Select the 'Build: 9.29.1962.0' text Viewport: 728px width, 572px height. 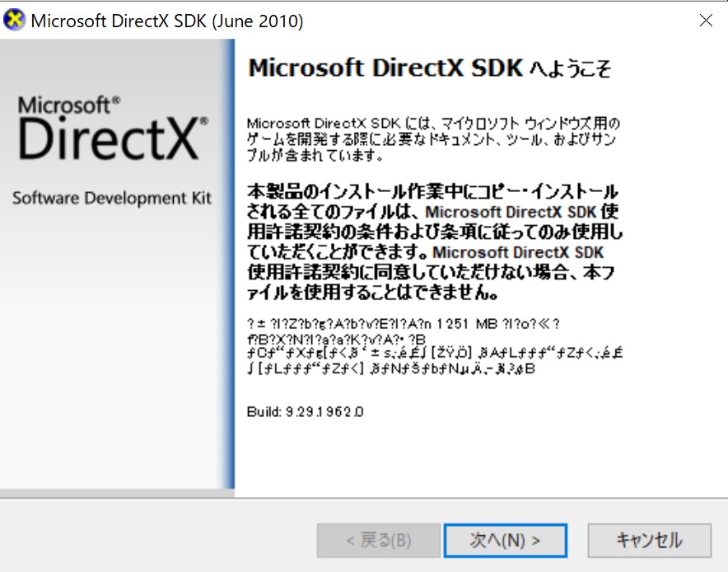pyautogui.click(x=305, y=411)
